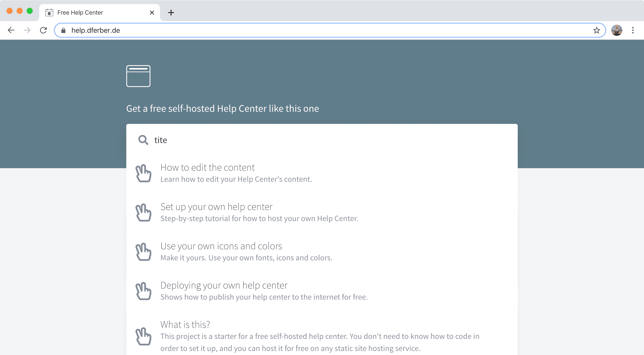Click hand icon beside 'How to edit the content'

point(143,173)
